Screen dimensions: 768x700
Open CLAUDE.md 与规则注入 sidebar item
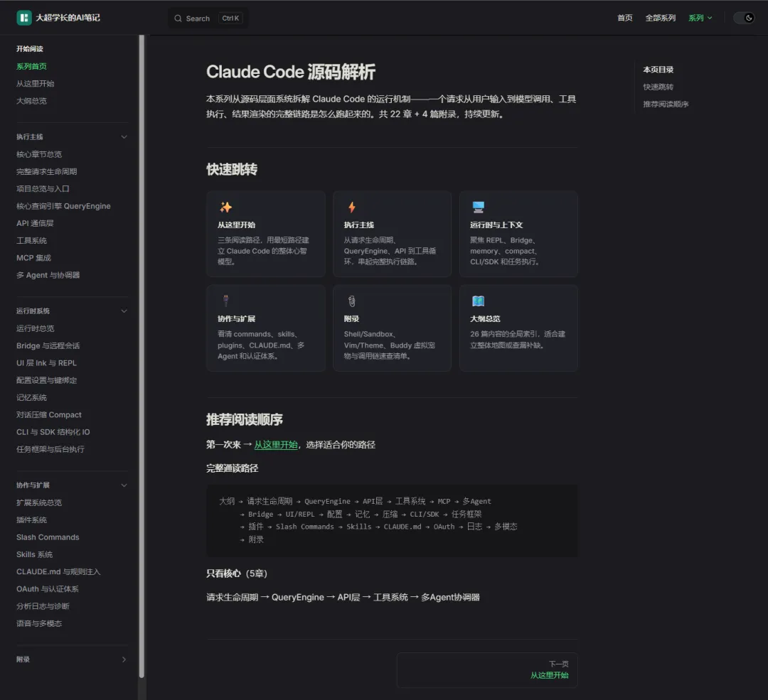pos(58,572)
